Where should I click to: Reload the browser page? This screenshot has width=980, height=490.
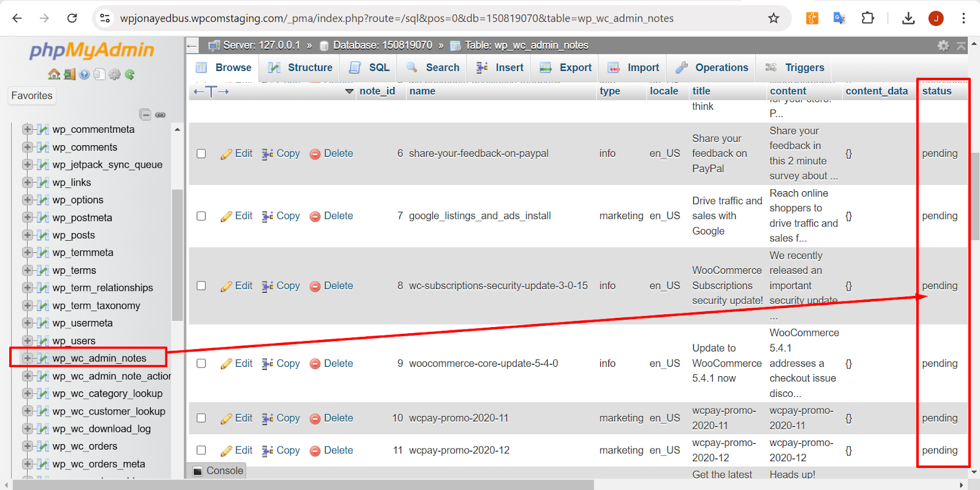coord(72,18)
